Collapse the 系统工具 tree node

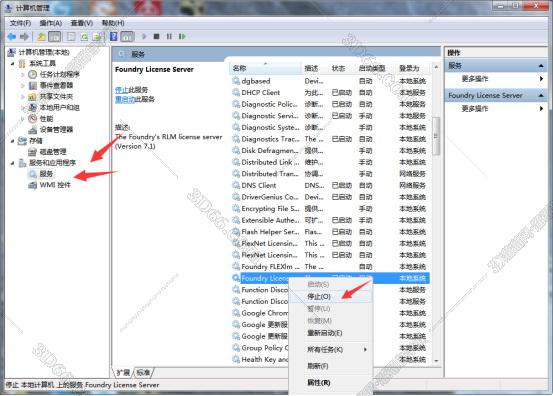[12, 64]
